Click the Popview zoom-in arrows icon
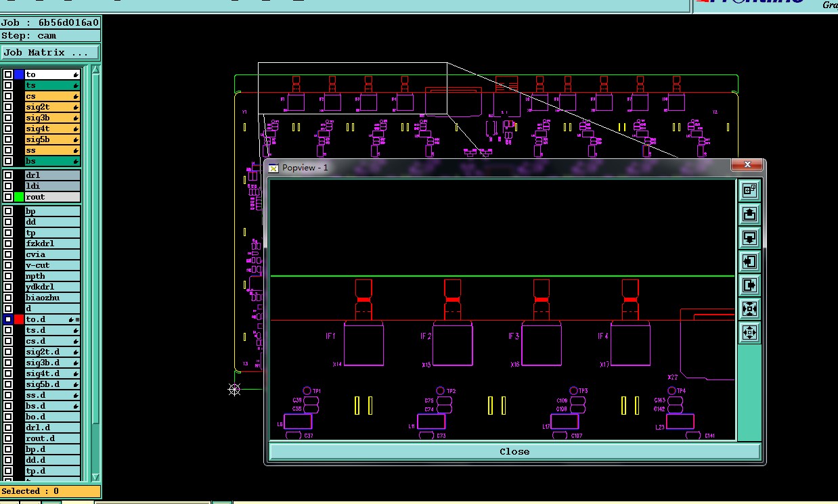This screenshot has width=838, height=504. pos(749,309)
